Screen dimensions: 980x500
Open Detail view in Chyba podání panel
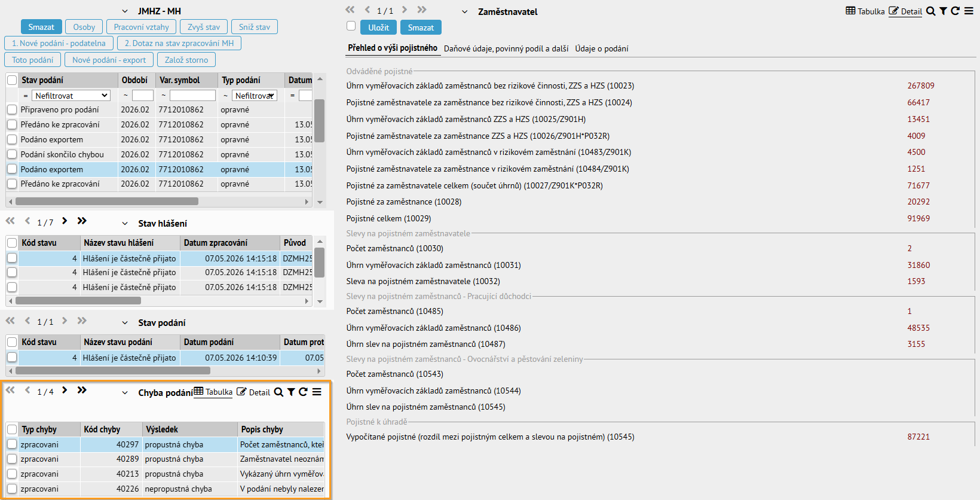pos(253,392)
